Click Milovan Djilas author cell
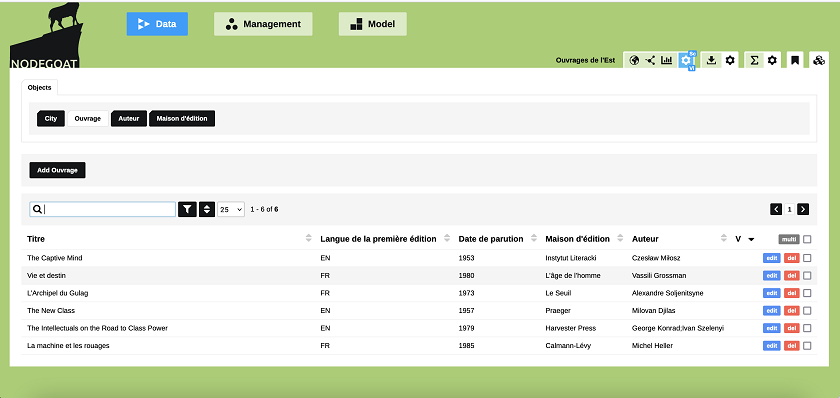 (x=655, y=311)
